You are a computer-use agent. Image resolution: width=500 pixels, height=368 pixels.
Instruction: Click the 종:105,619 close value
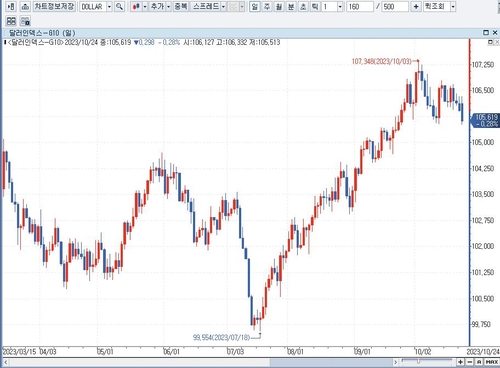116,42
